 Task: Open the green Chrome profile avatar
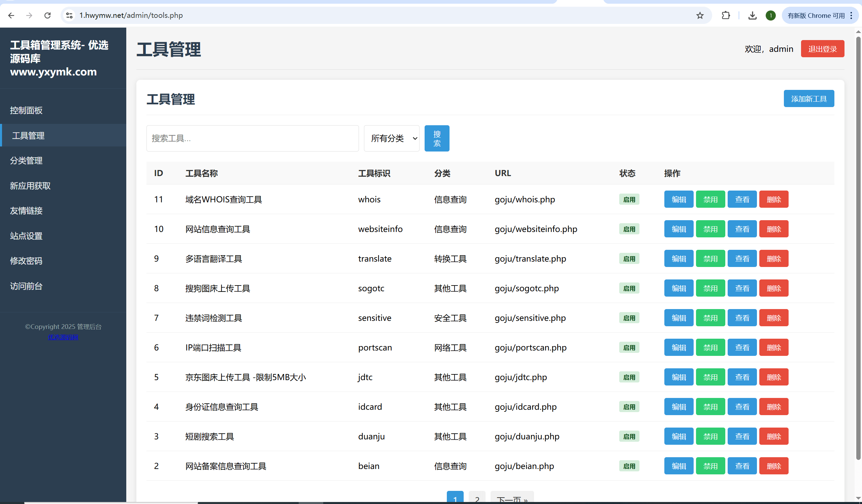(770, 15)
